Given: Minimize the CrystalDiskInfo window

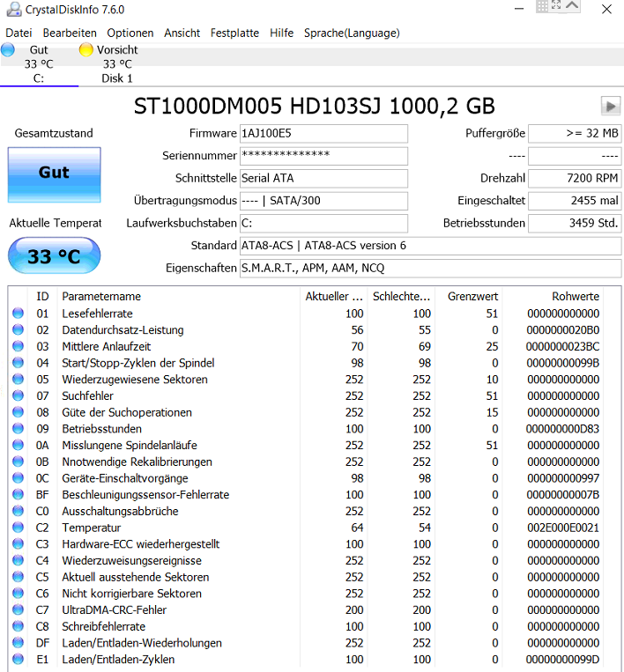Looking at the screenshot, I should click(x=519, y=9).
